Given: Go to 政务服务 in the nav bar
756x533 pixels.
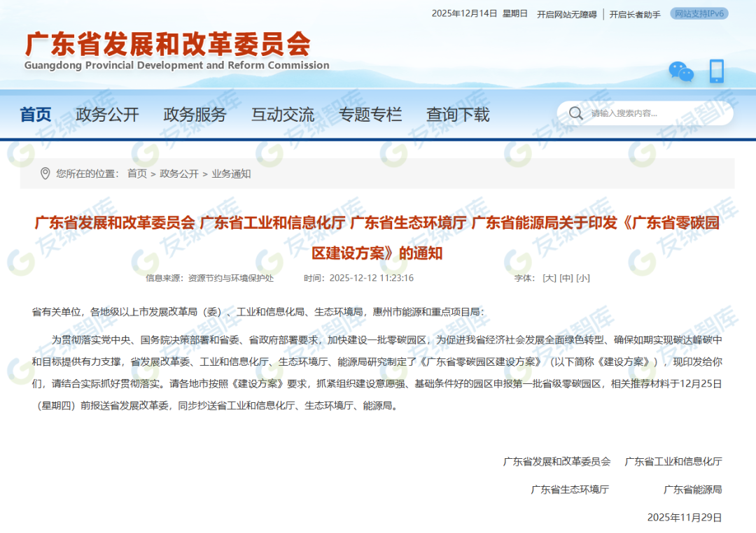Looking at the screenshot, I should pos(195,115).
